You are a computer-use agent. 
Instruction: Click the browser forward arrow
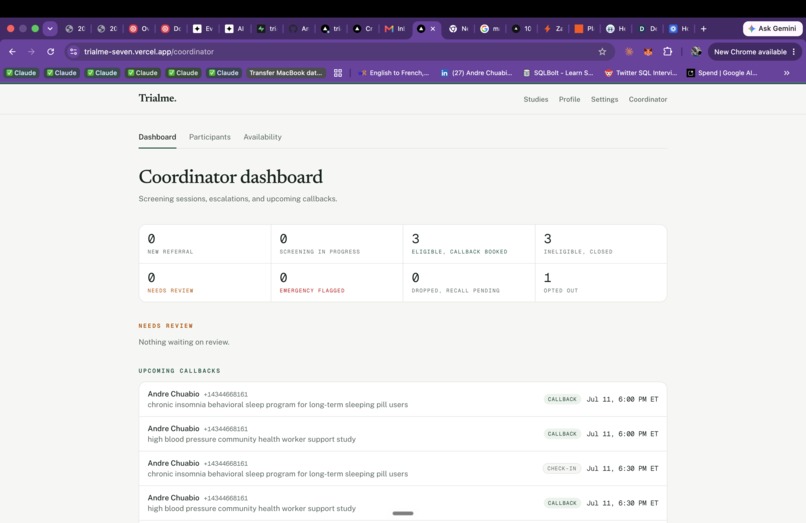(x=31, y=51)
